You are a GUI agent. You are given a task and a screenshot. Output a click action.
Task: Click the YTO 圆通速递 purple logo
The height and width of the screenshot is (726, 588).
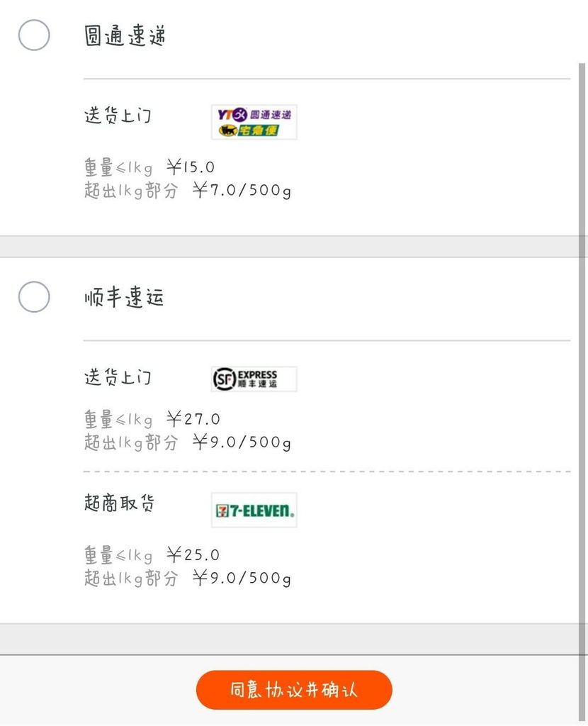(254, 114)
